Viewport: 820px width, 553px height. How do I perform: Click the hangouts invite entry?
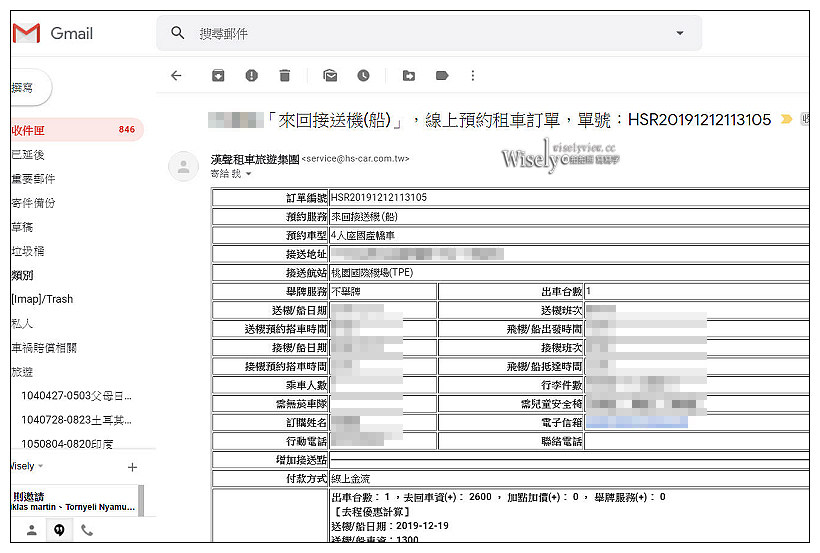[74, 501]
